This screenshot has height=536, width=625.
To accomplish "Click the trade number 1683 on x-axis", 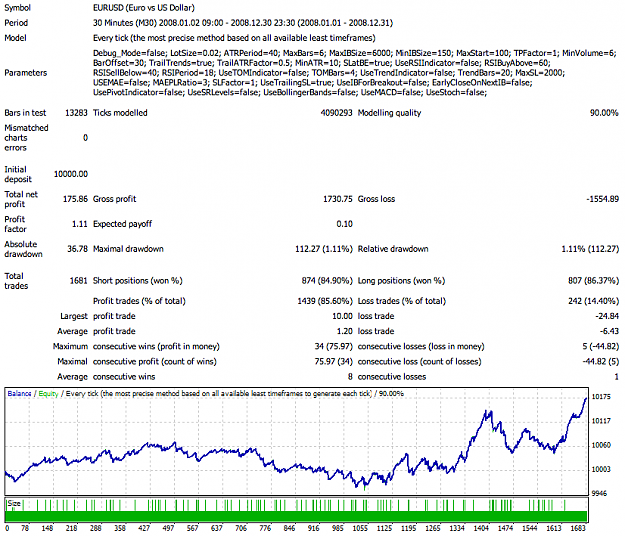I will (578, 528).
